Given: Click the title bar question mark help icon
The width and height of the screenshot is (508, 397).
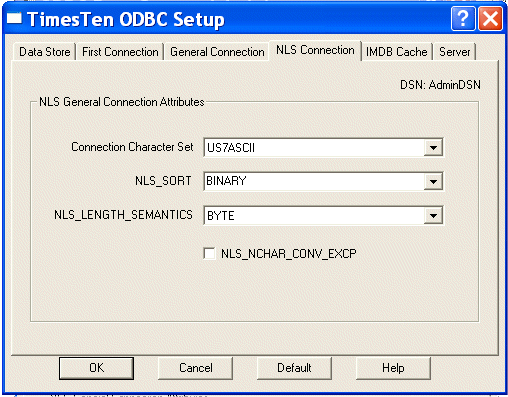Looking at the screenshot, I should click(463, 18).
